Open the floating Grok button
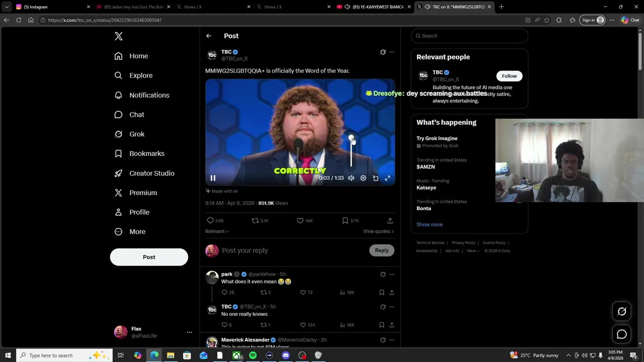Viewport: 644px width, 362px height. coord(622,312)
